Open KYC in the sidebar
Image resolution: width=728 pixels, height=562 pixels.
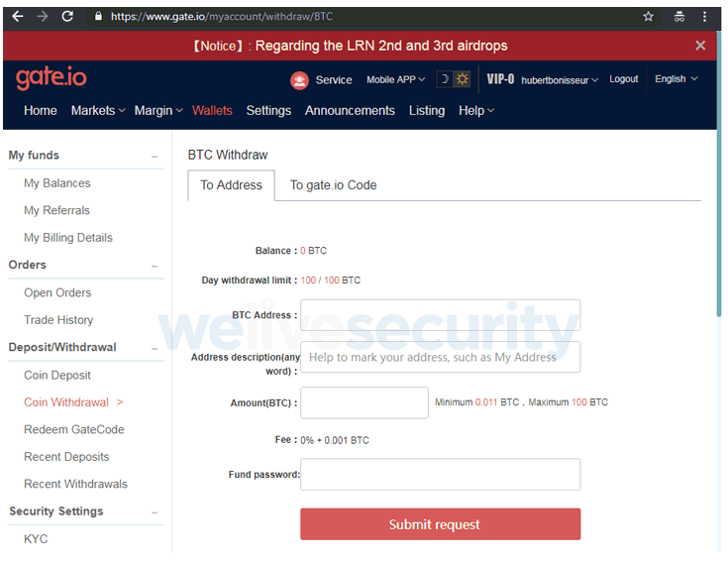36,539
